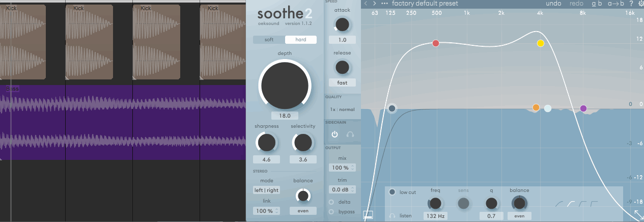Open the 1x | normal quality selector
Viewport: 644px width, 222px height.
(x=342, y=109)
